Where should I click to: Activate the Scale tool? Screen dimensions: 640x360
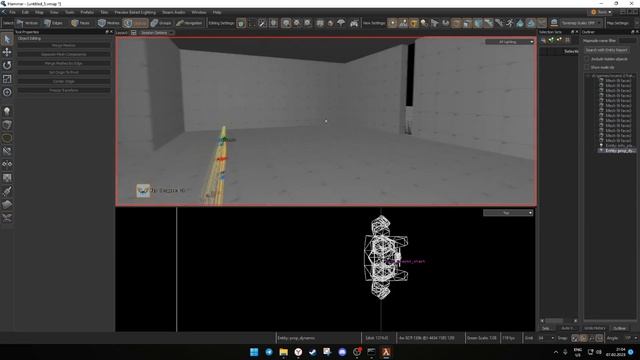[7, 79]
